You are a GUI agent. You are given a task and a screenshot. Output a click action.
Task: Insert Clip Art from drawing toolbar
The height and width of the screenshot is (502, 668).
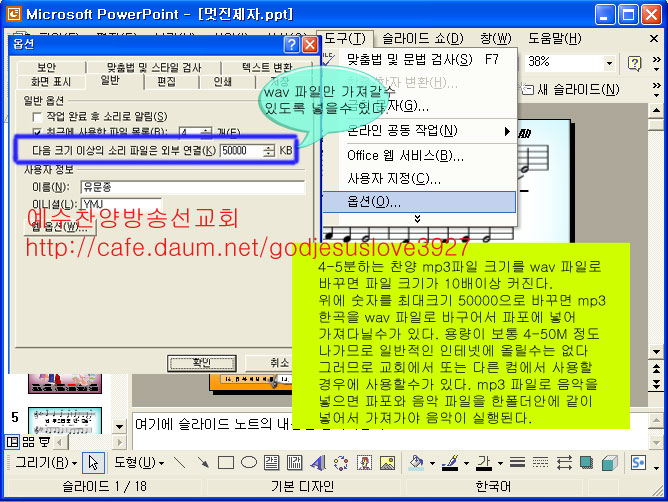364,462
